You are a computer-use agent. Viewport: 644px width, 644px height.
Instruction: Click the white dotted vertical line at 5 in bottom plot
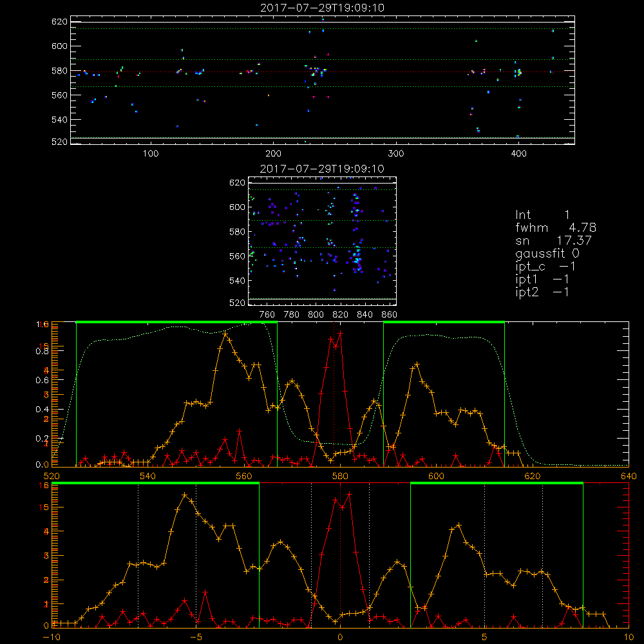tap(485, 556)
